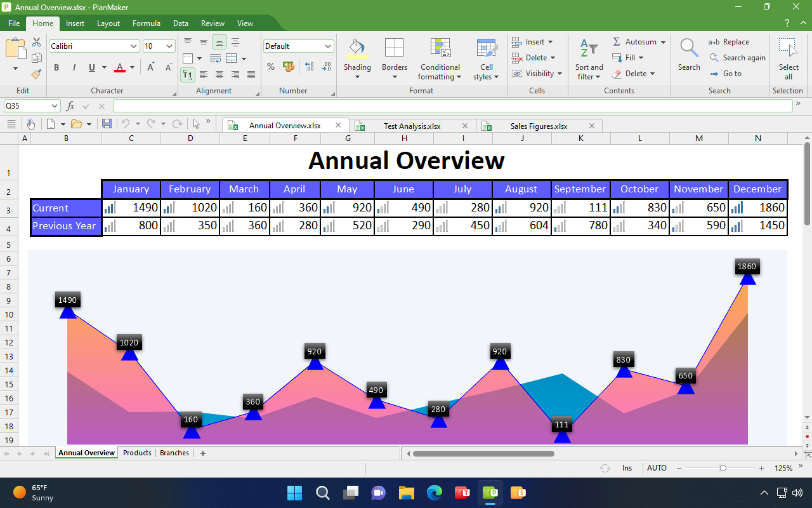Click the Replace button
Screen dimensions: 812x508
[x=729, y=42]
